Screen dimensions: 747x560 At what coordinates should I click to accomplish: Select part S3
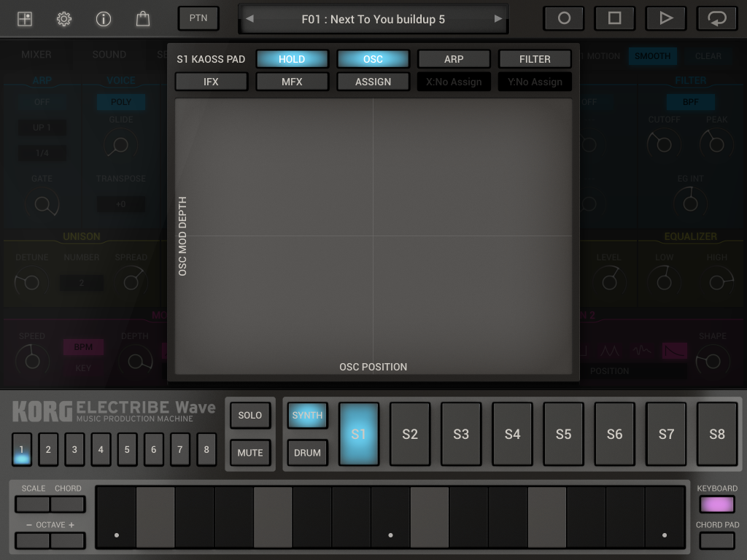[461, 434]
